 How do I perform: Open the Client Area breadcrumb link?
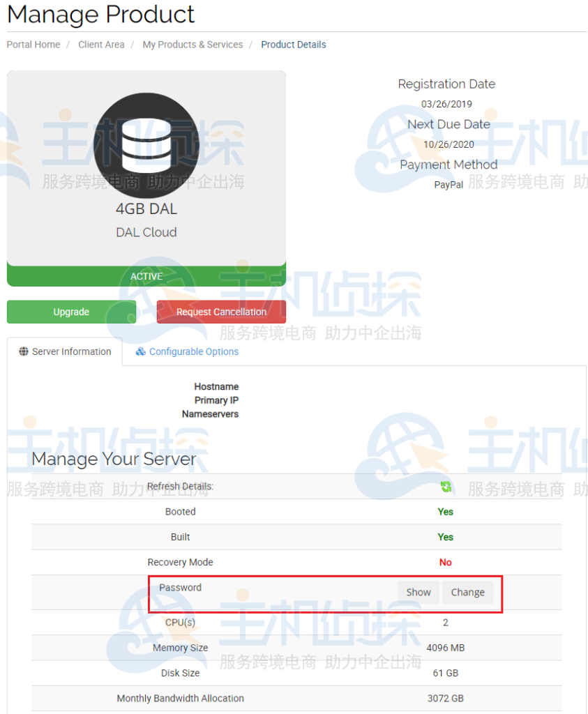(101, 44)
